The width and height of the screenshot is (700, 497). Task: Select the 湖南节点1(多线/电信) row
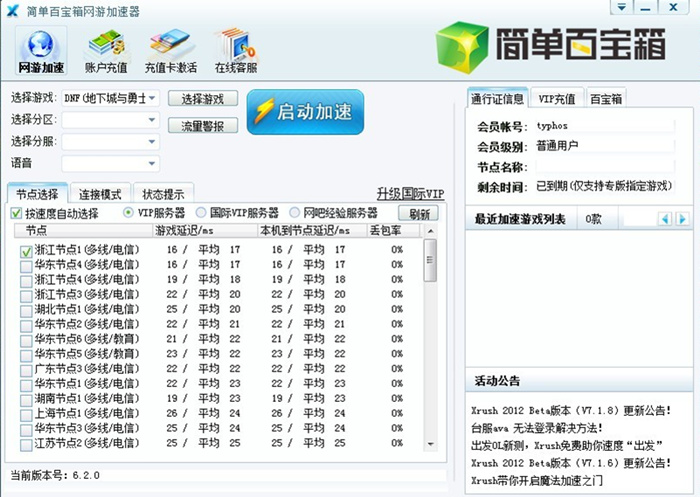[219, 398]
